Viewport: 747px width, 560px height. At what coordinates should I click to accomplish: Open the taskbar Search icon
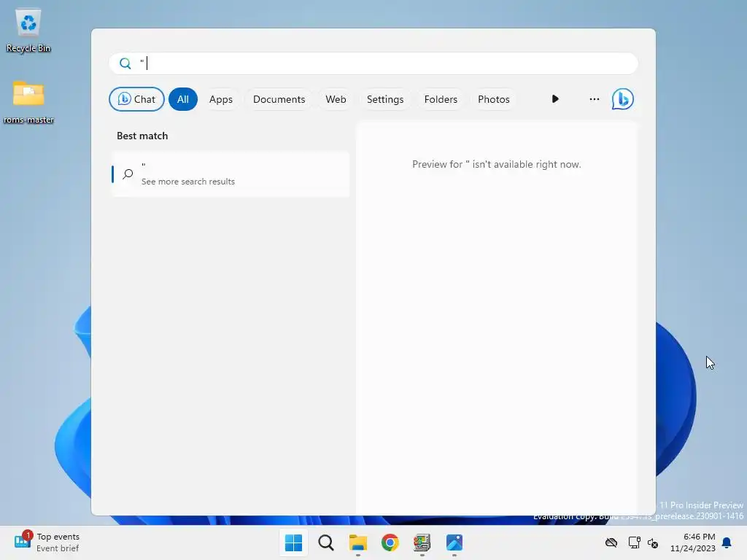pyautogui.click(x=326, y=542)
